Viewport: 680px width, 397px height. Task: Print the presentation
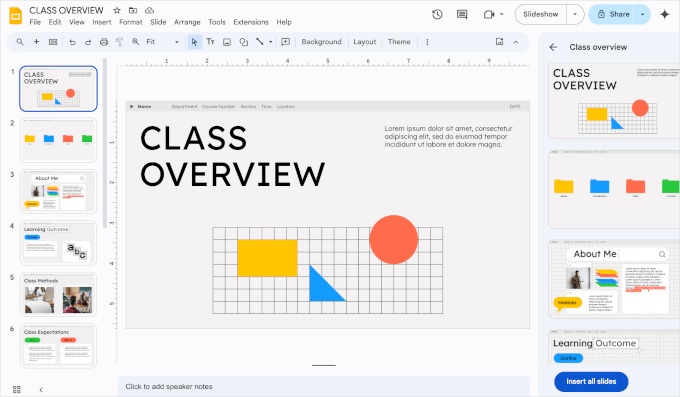coord(104,42)
